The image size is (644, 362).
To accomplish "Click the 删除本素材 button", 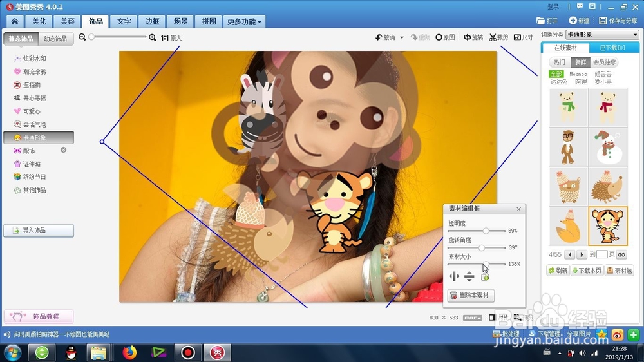I will [x=471, y=295].
